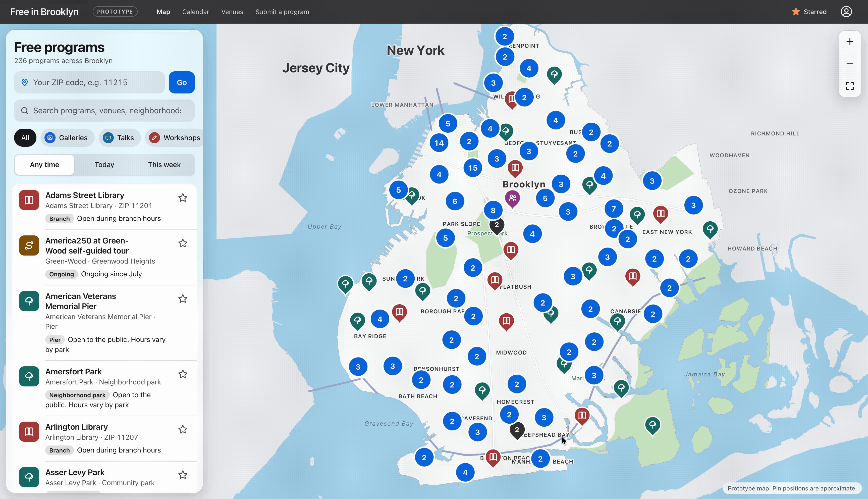Viewport: 868px width, 499px height.
Task: Open the 7-program cluster marker
Action: (x=614, y=209)
